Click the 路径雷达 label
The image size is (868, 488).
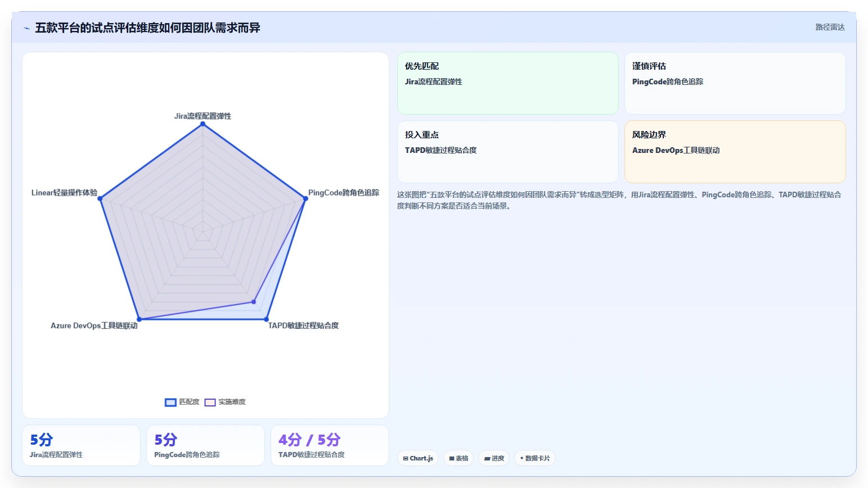(830, 27)
